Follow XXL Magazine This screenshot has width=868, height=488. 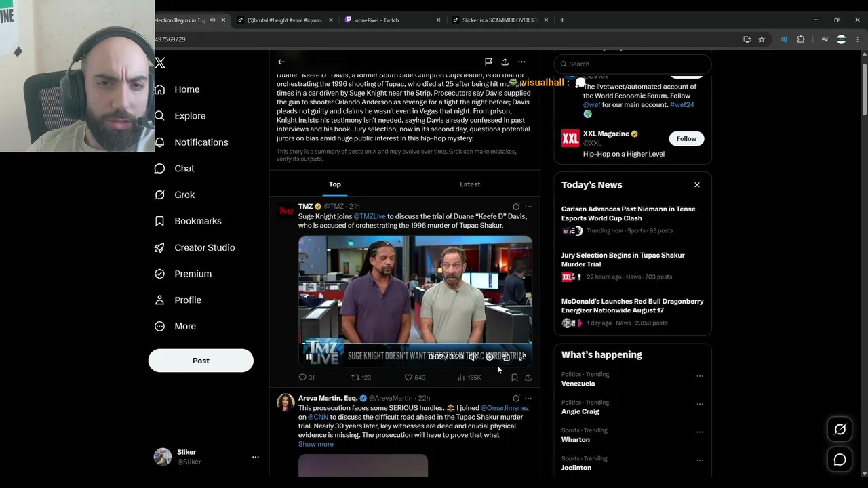coord(686,139)
